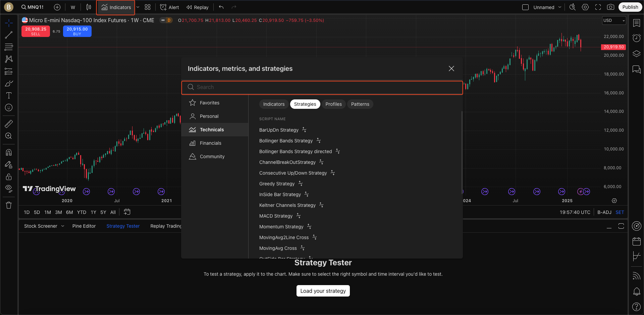This screenshot has width=644, height=315.
Task: Click the Publish button
Action: click(630, 7)
